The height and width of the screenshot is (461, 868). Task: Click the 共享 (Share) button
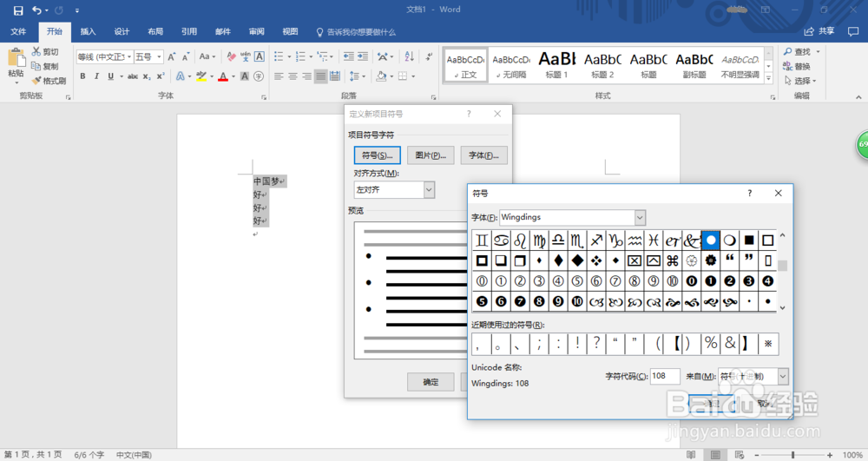[819, 31]
